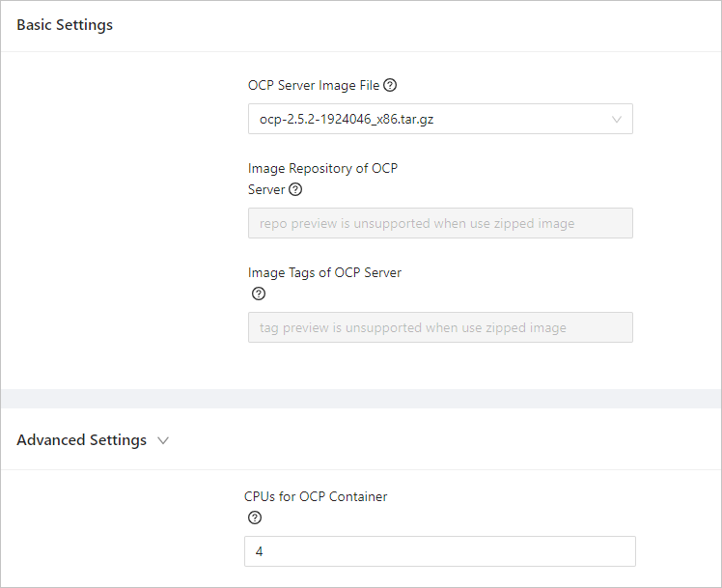Collapse Advanced Settings using the chevron
This screenshot has width=722, height=588.
point(163,440)
